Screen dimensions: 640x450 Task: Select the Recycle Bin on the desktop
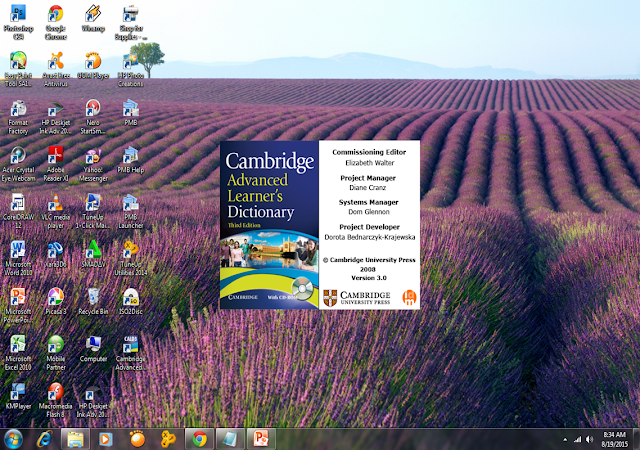pyautogui.click(x=93, y=302)
